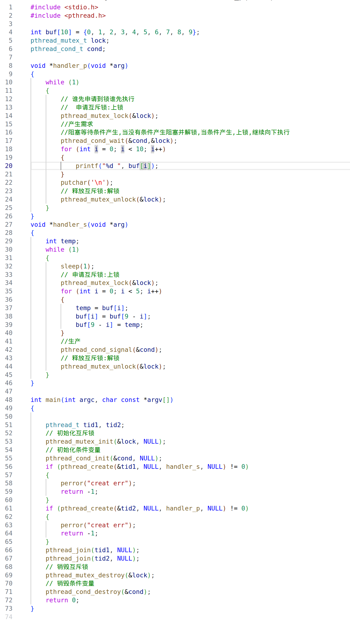
Task: Click line number 73 in the gutter
Action: tap(9, 609)
